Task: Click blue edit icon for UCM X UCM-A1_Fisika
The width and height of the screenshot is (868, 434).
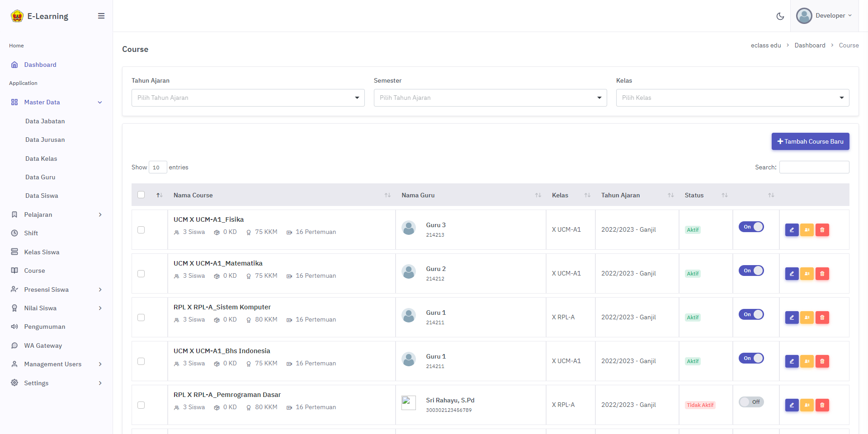Action: [792, 230]
